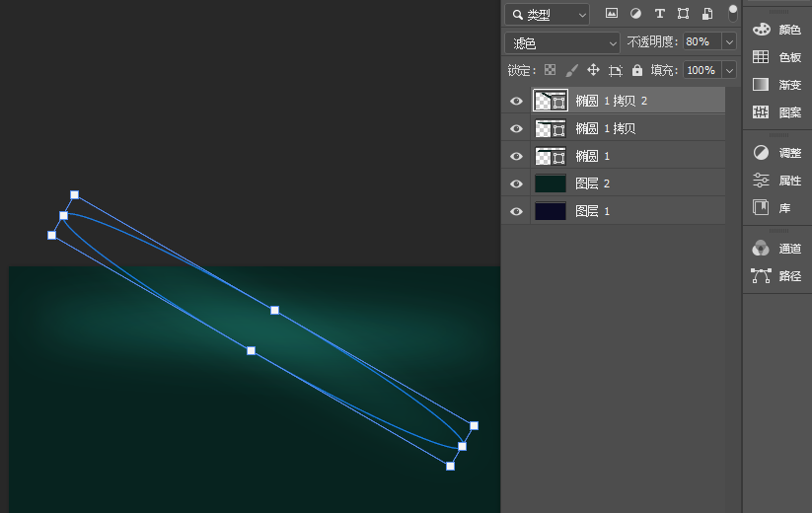Select layer name 椭圆 1 拷贝
Viewport: 812px width, 513px height.
[606, 128]
